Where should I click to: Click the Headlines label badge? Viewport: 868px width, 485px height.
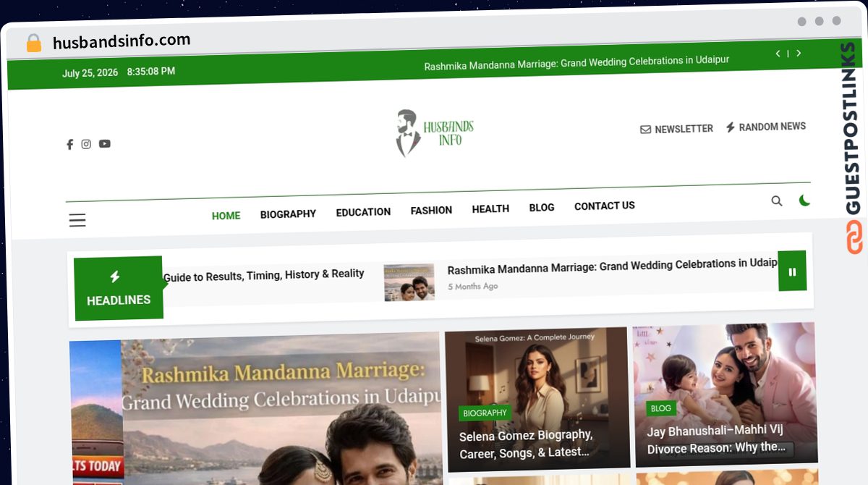(x=119, y=288)
